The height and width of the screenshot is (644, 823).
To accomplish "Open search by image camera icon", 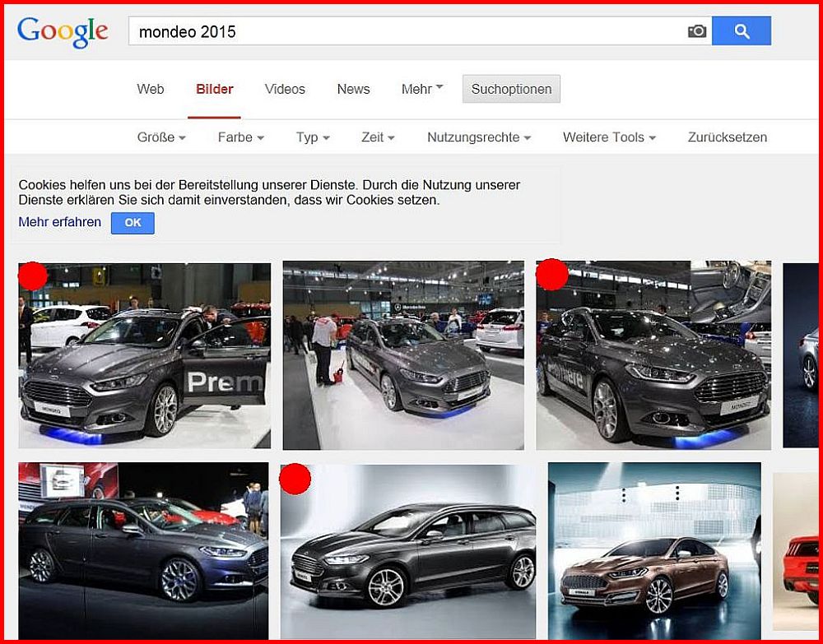I will 696,31.
